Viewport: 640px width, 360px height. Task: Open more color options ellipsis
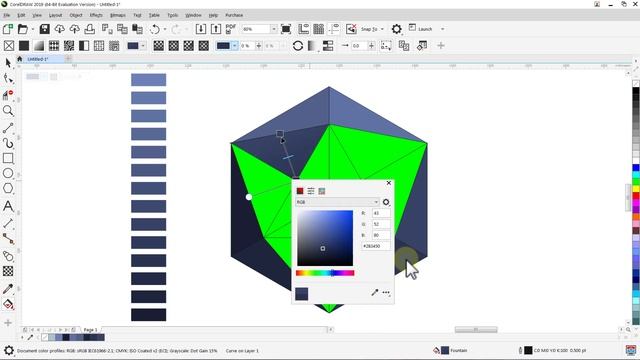(386, 293)
